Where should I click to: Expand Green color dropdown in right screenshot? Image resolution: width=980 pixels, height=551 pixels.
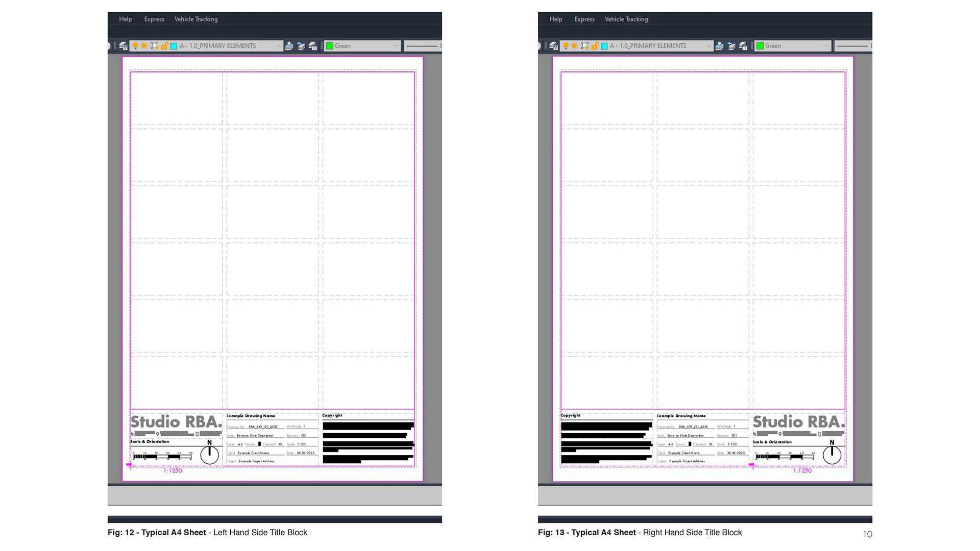[x=826, y=46]
